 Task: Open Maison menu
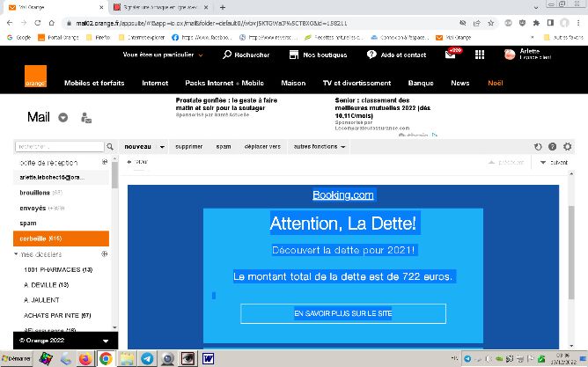tap(293, 83)
